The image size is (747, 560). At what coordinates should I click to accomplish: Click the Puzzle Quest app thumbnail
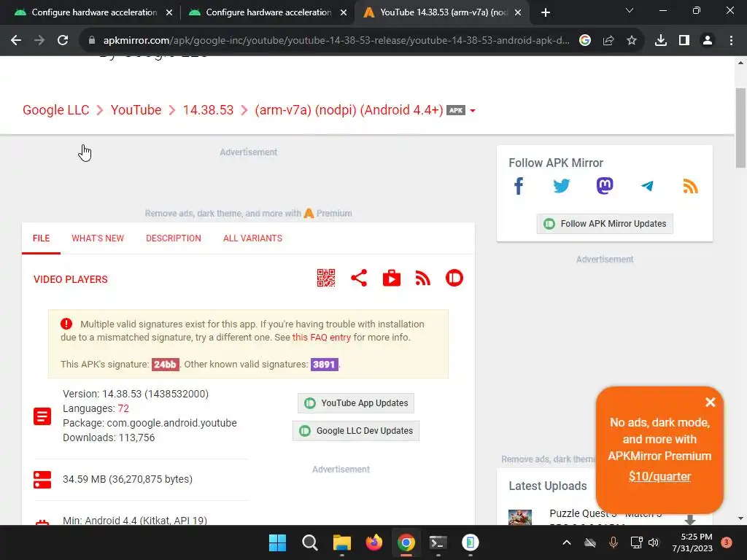tap(519, 517)
